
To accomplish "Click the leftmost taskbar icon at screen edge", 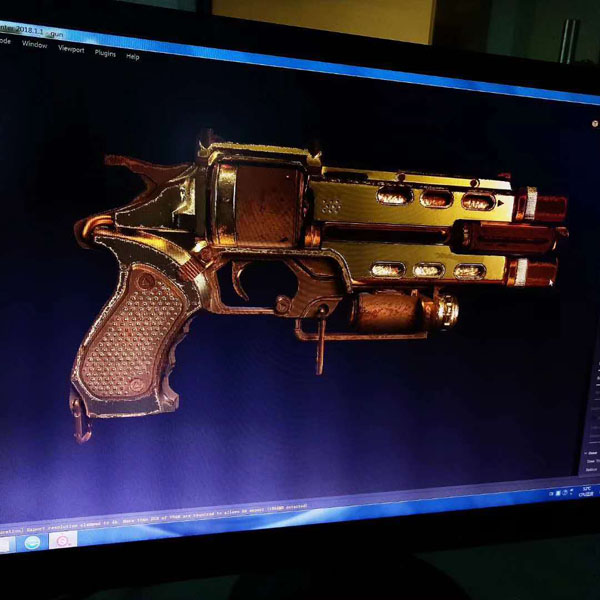I will coord(4,543).
